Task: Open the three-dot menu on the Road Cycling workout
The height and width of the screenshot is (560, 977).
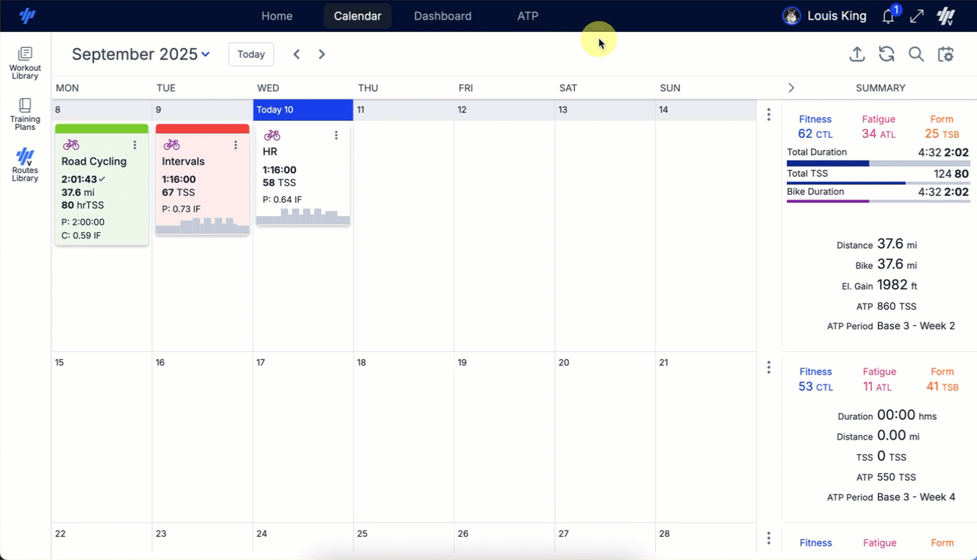Action: pos(134,145)
